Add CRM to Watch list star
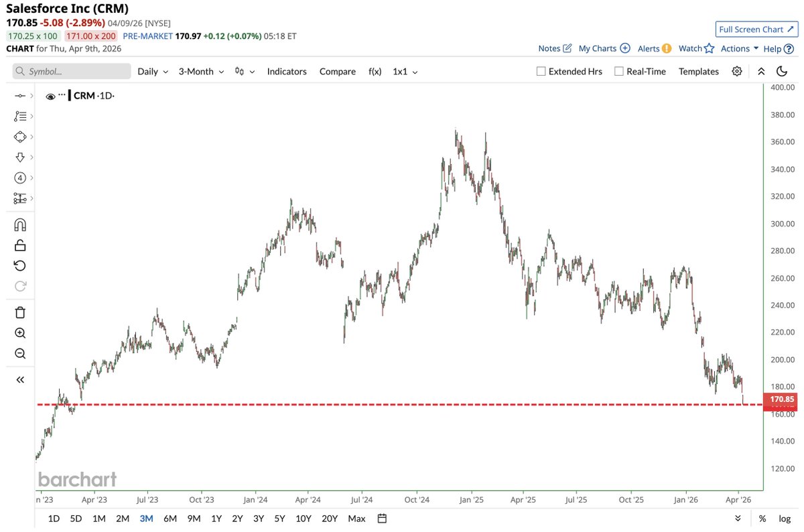This screenshot has width=804, height=532. pyautogui.click(x=709, y=48)
